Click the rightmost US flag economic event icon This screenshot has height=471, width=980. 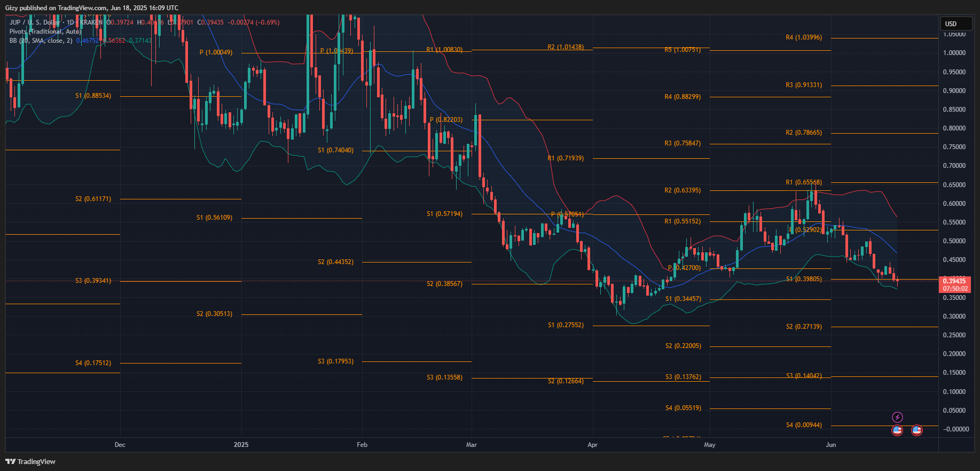916,430
